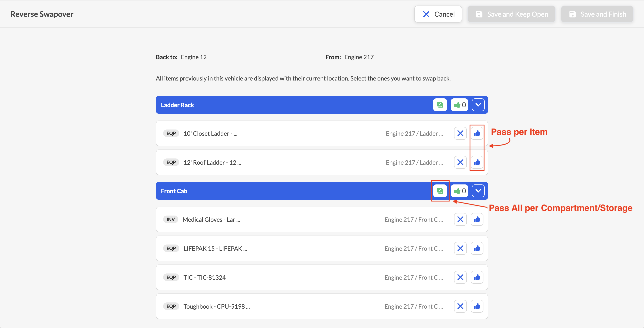Click Pass All icon on Ladder Rack header
Screen dimensions: 644x328
tap(440, 105)
